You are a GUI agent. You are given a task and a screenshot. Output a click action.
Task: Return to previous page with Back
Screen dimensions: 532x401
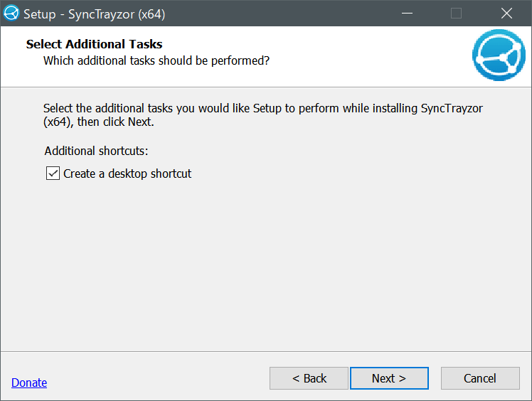point(309,378)
